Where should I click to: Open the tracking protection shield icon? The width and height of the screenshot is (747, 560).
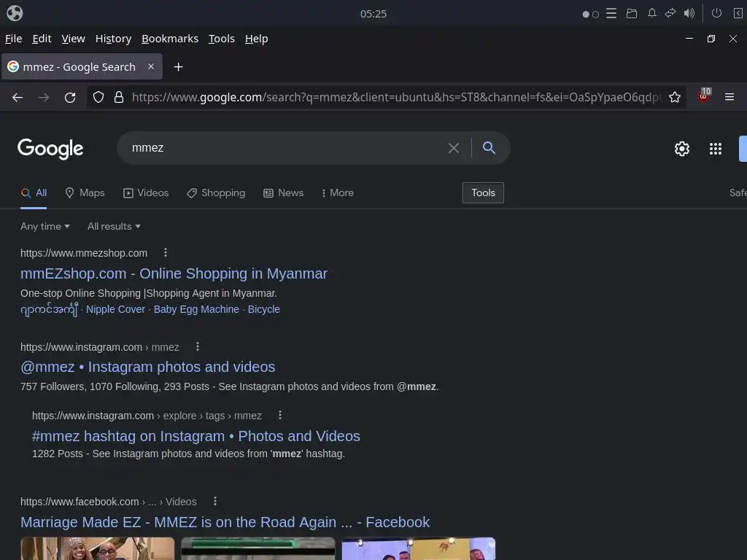[98, 98]
